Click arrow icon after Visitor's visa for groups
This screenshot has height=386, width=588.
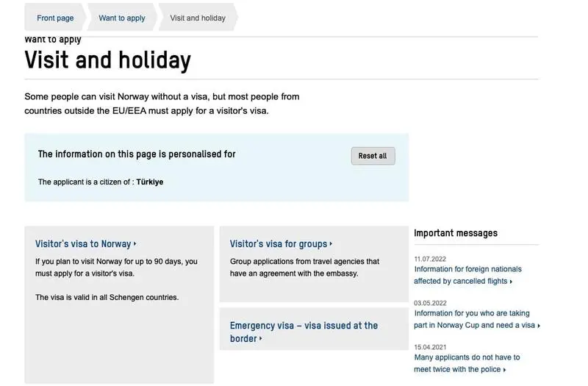331,244
